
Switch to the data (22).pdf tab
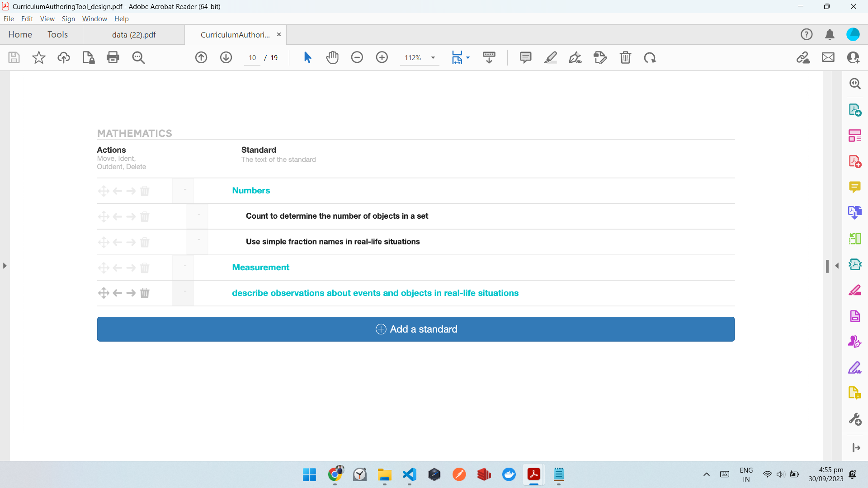pyautogui.click(x=134, y=35)
